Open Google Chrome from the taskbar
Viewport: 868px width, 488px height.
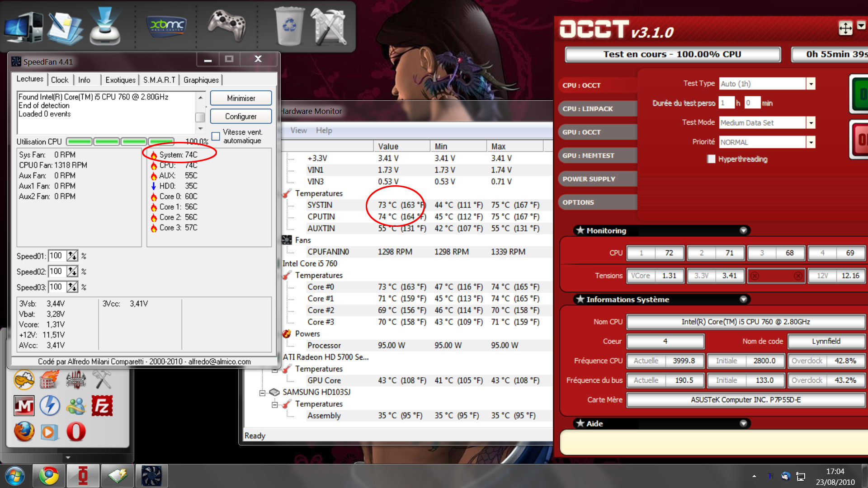point(49,476)
